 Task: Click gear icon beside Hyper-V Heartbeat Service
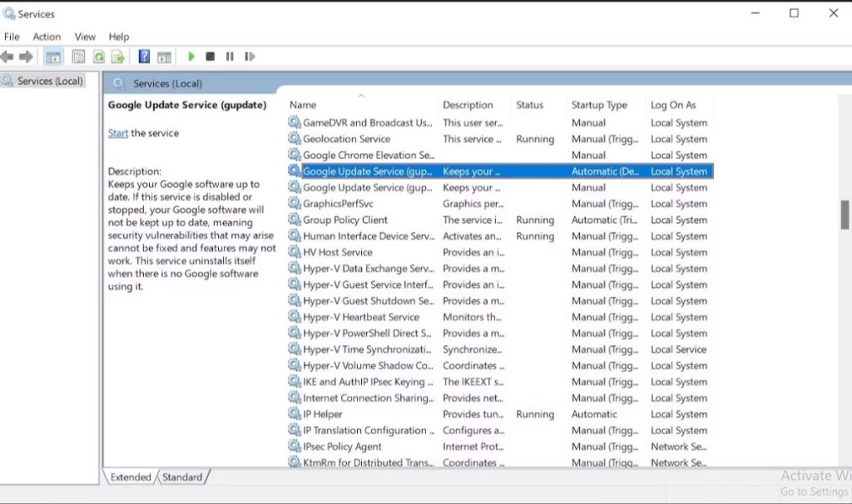click(294, 317)
